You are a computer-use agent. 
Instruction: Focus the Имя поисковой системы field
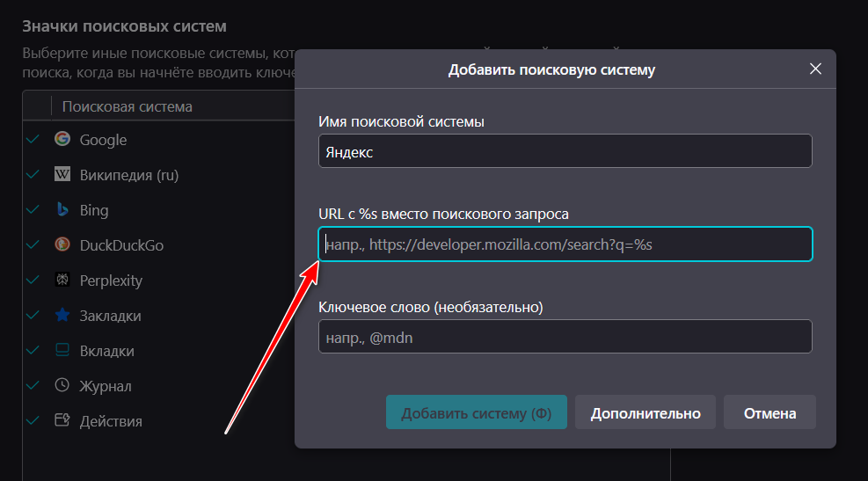click(x=565, y=151)
